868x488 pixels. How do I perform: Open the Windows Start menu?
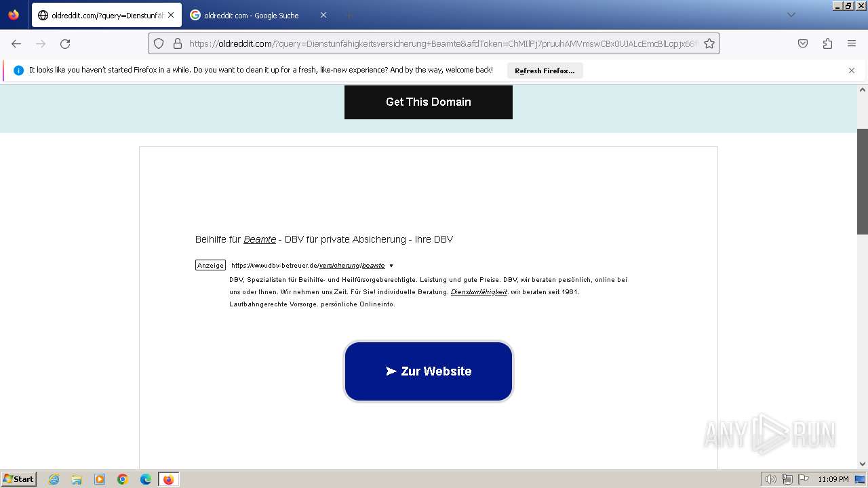[19, 479]
